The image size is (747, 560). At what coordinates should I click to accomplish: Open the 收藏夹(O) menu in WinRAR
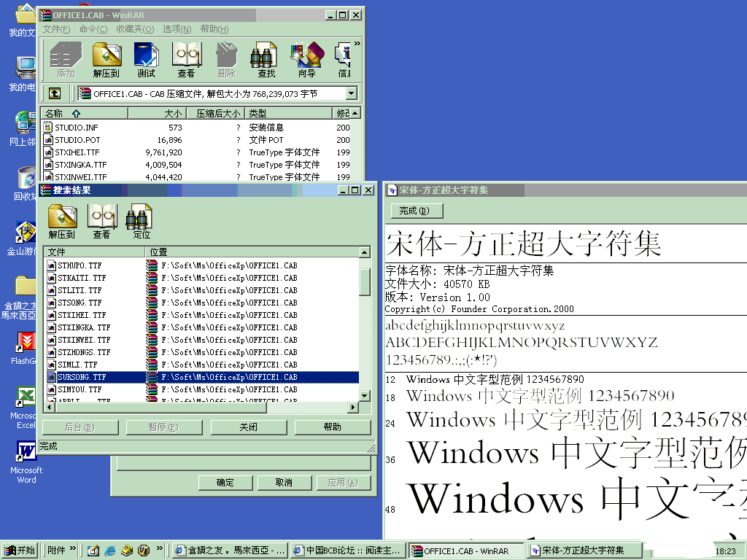pos(135,29)
